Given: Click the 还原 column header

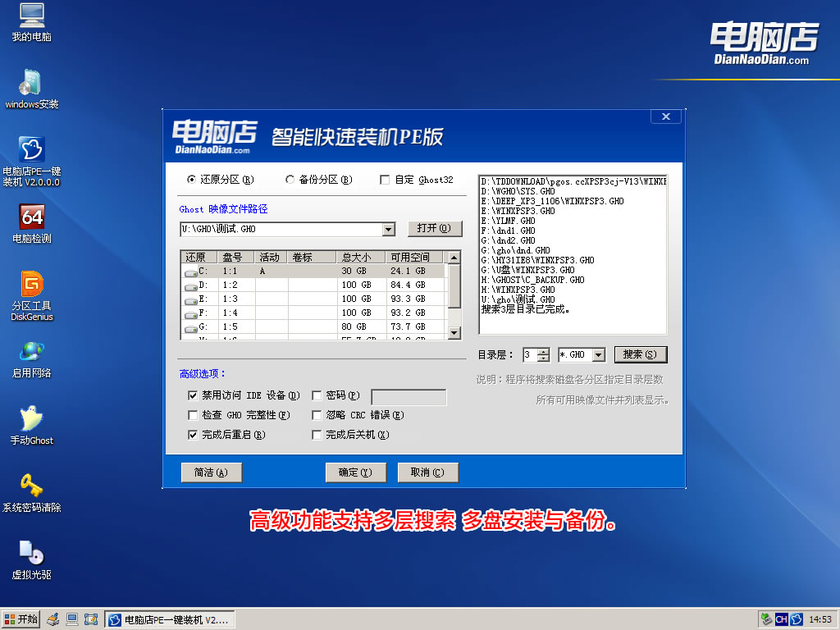Looking at the screenshot, I should coord(199,257).
